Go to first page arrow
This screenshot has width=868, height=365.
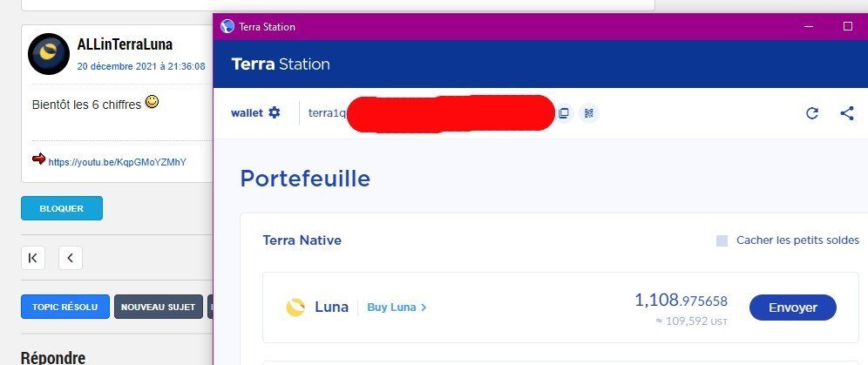click(33, 258)
